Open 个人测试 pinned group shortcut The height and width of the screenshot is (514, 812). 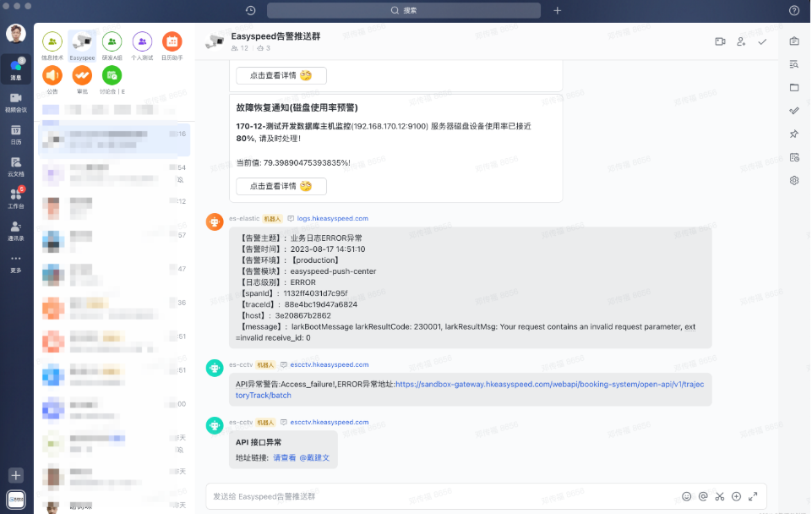(x=142, y=46)
